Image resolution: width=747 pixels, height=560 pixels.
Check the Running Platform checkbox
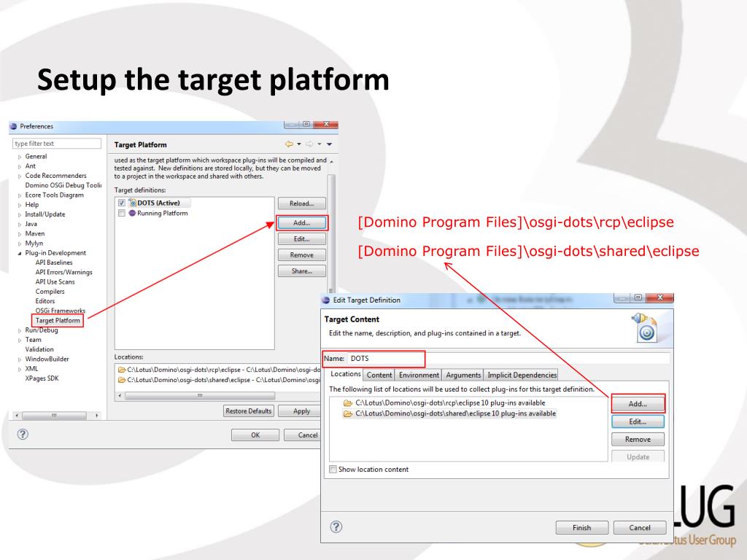click(x=122, y=213)
